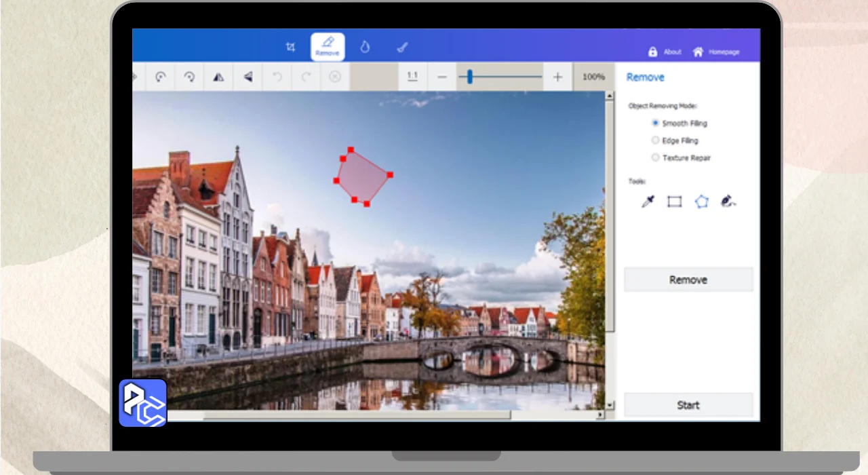Select the Texture Repair mode

(681, 157)
